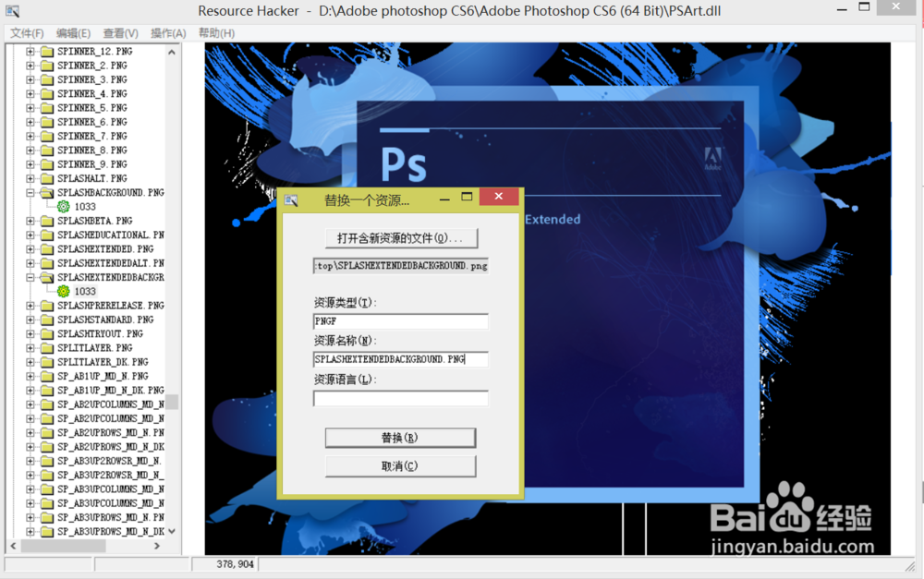Click the 取消(C) cancel button
Image resolution: width=924 pixels, height=579 pixels.
tap(400, 466)
